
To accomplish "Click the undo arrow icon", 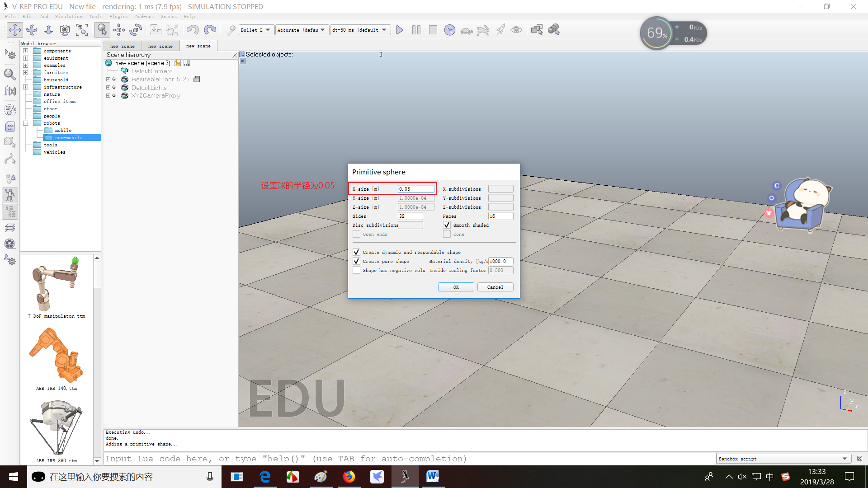I will point(193,30).
